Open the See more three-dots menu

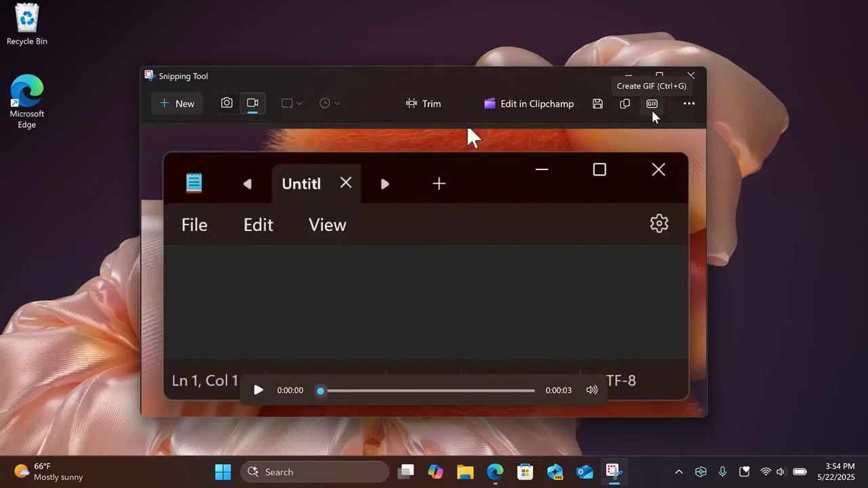point(689,104)
